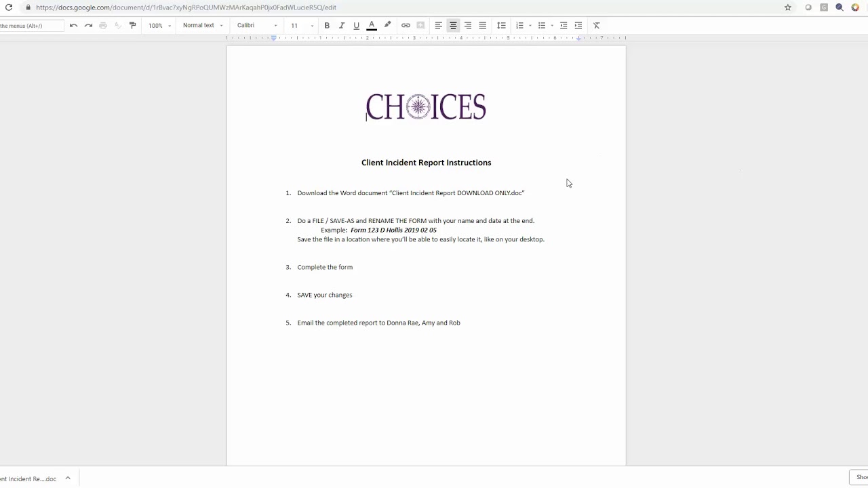868x488 pixels.
Task: Open the zoom level 100% dropdown
Action: pos(160,25)
